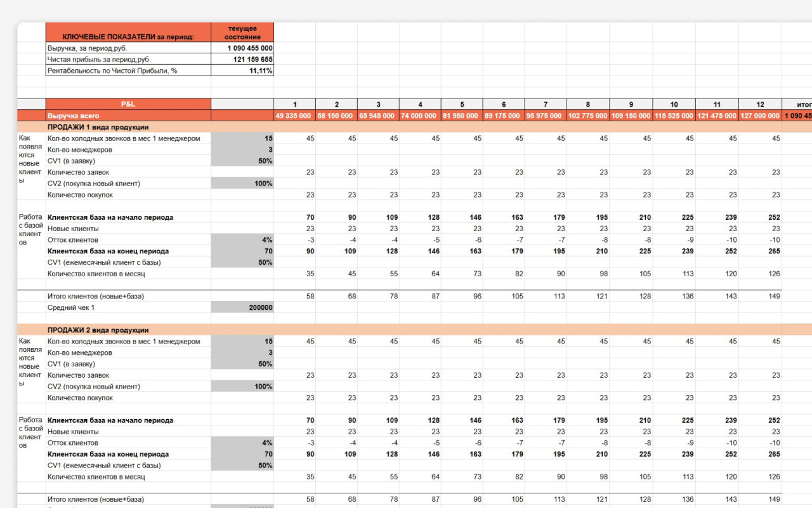This screenshot has width=812, height=508.
Task: Click the first cold calls per manager value 15
Action: [x=242, y=138]
